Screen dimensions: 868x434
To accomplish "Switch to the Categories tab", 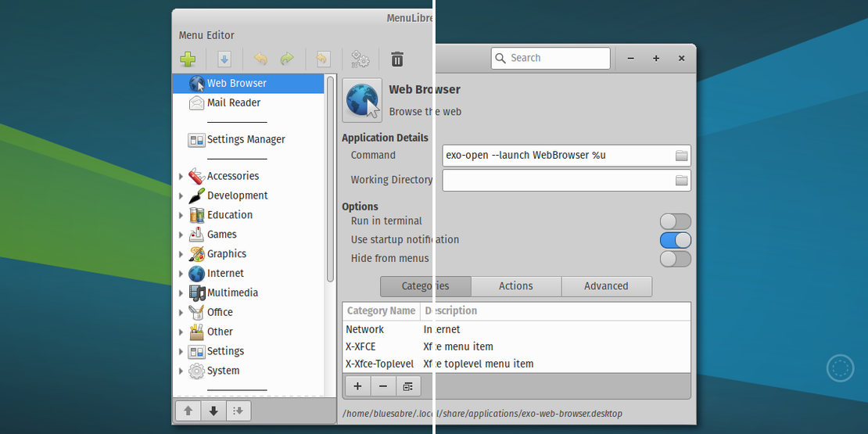I will [425, 286].
